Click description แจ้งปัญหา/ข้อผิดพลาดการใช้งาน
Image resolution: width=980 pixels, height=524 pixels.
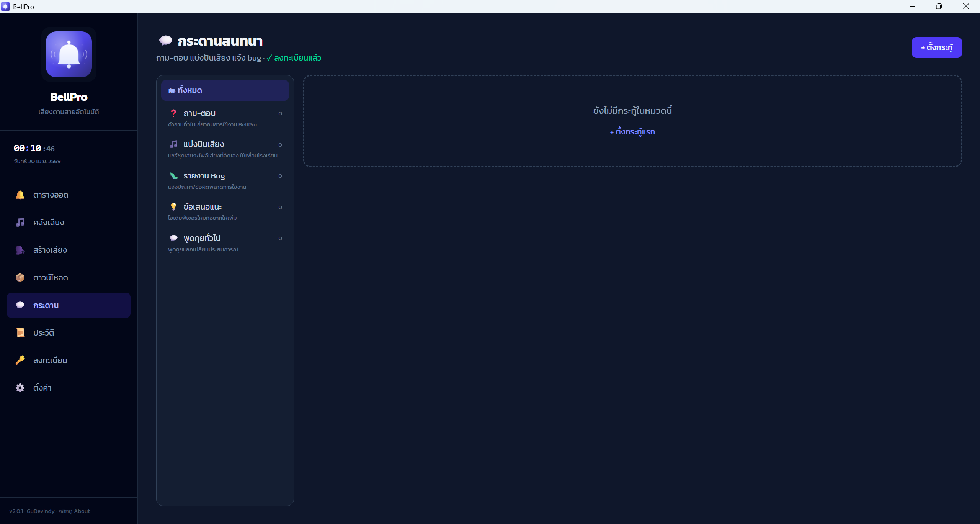(x=207, y=187)
